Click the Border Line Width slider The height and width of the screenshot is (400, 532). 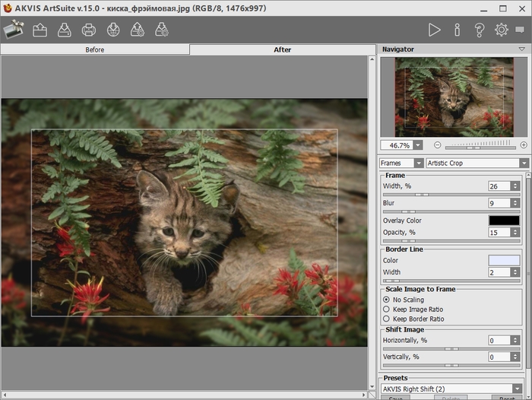point(451,281)
